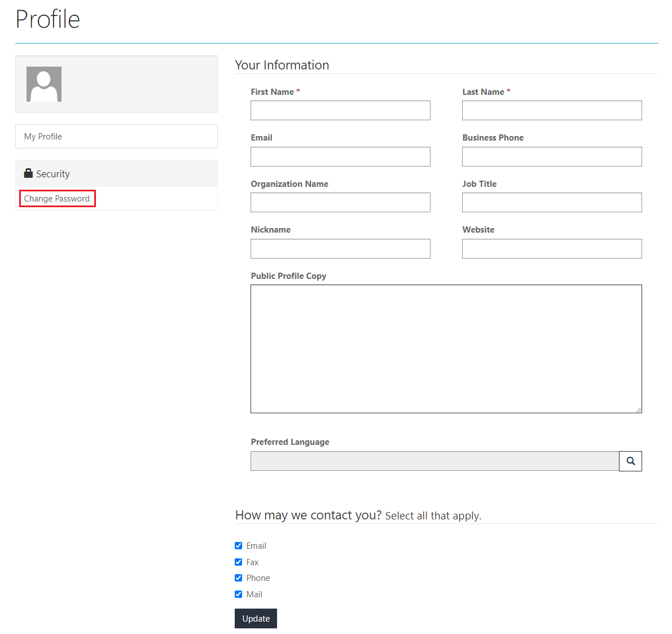Toggle the Phone contact checkbox
The image size is (672, 634).
pos(238,578)
